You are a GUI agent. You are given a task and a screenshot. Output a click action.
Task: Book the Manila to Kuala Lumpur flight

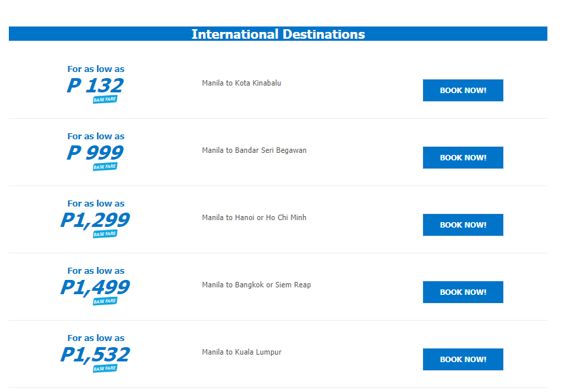point(462,359)
